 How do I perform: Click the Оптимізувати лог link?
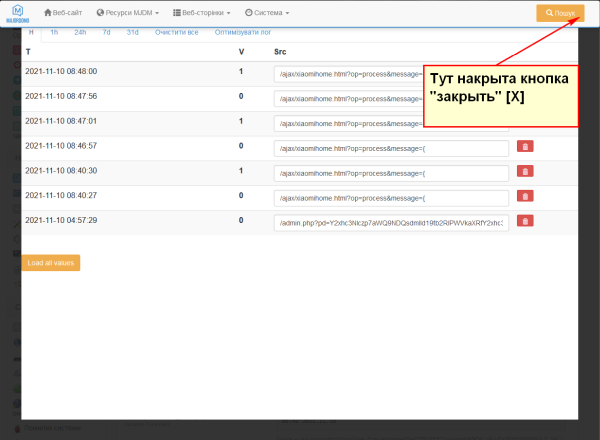243,32
